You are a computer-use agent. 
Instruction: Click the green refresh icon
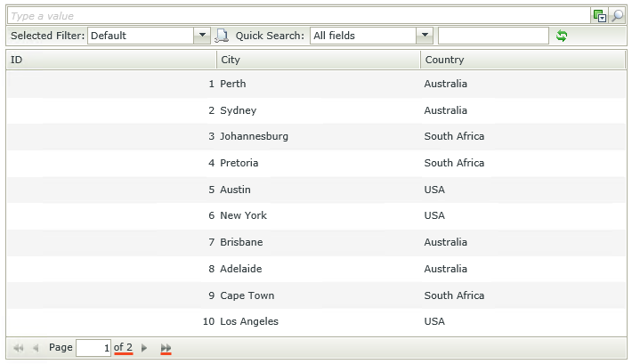(x=562, y=36)
